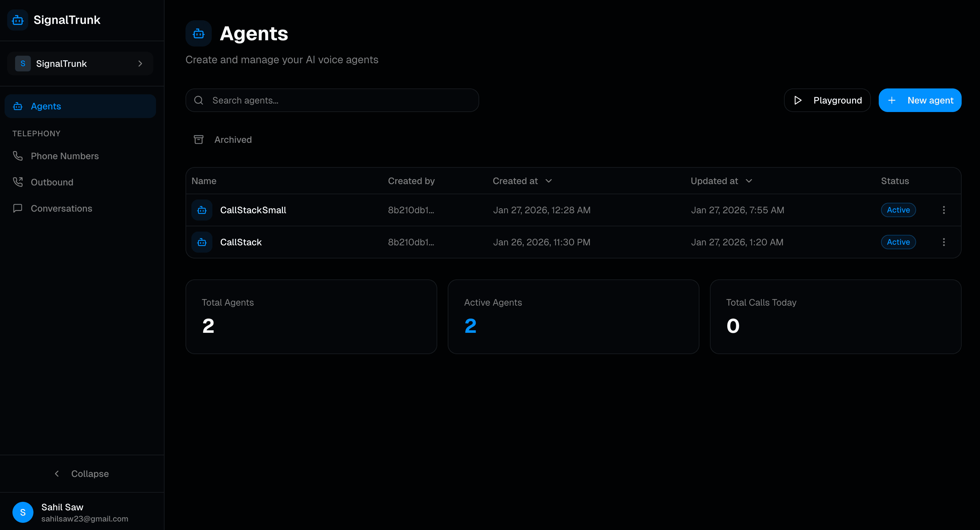Select the Agents robot icon in sidebar
Viewport: 980px width, 530px height.
click(17, 106)
